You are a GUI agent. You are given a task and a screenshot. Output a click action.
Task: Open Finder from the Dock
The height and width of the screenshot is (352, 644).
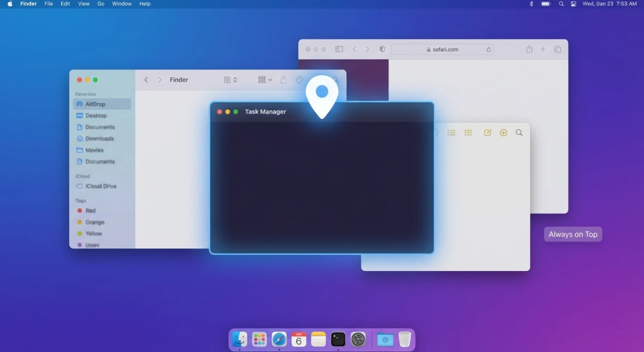pos(239,339)
